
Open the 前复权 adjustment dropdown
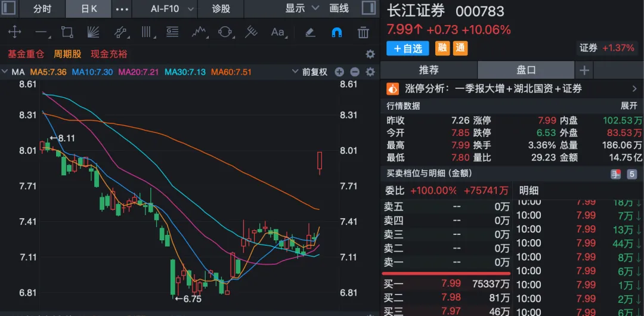(310, 72)
